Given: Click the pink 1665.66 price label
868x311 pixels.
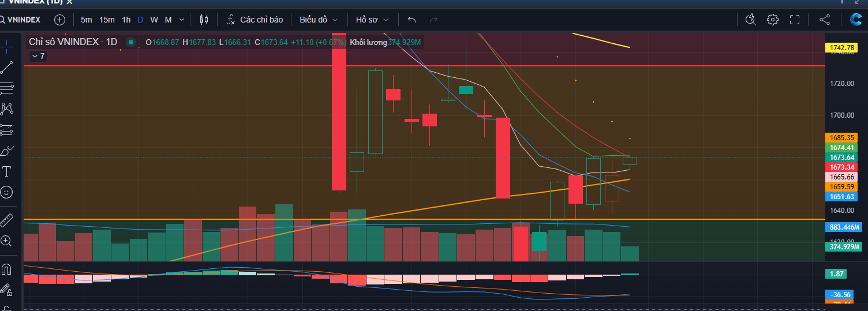Looking at the screenshot, I should [x=840, y=177].
